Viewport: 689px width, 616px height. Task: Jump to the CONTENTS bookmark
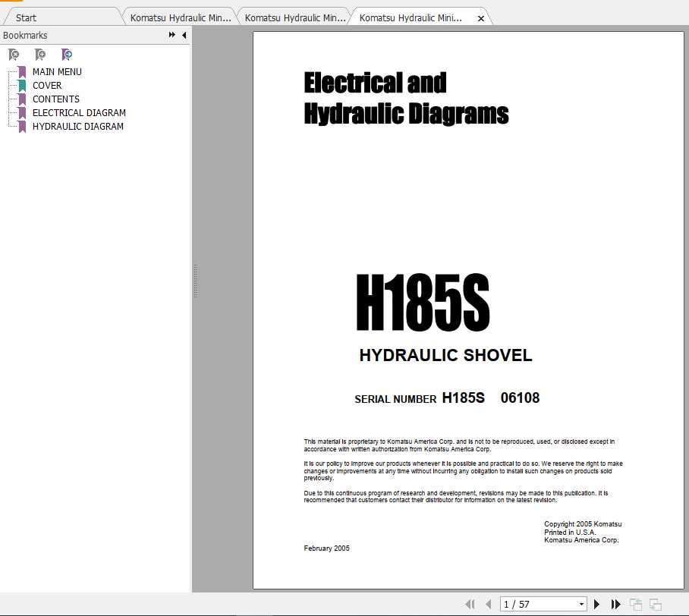[x=56, y=99]
